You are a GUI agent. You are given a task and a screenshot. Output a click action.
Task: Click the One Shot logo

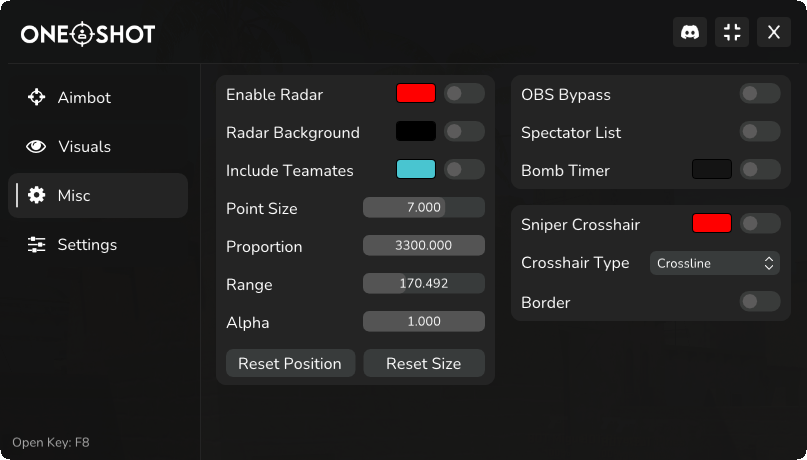coord(88,34)
